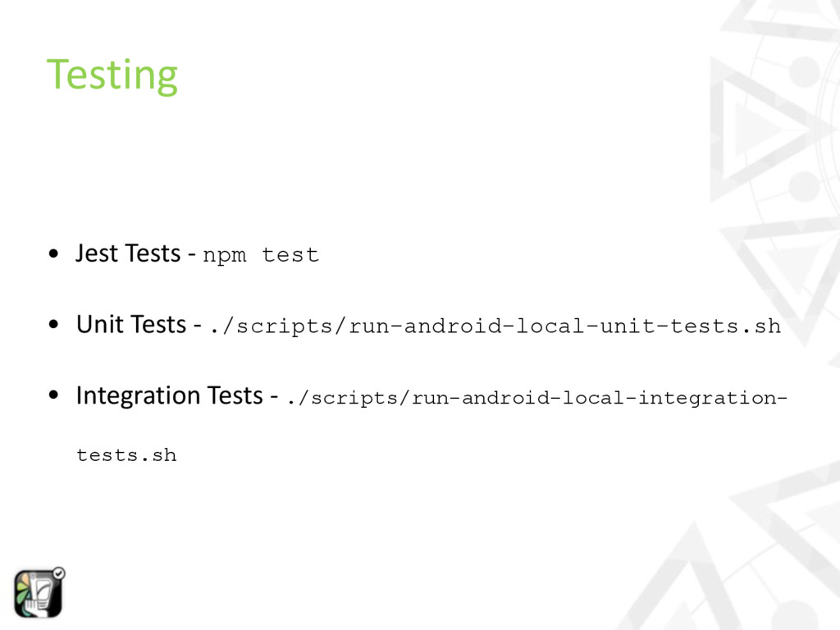Click the bullet dot before Unit Tests
The image size is (840, 630).
(52, 326)
